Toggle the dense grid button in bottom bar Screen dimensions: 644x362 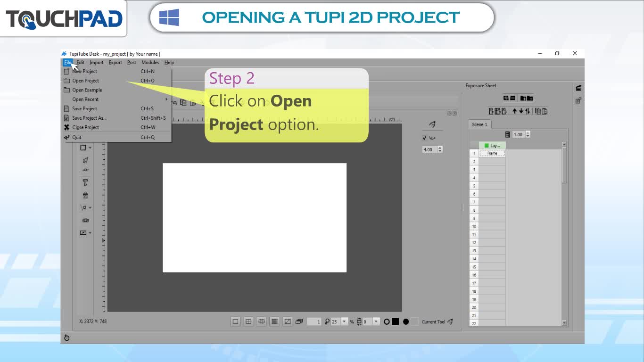[x=275, y=321]
